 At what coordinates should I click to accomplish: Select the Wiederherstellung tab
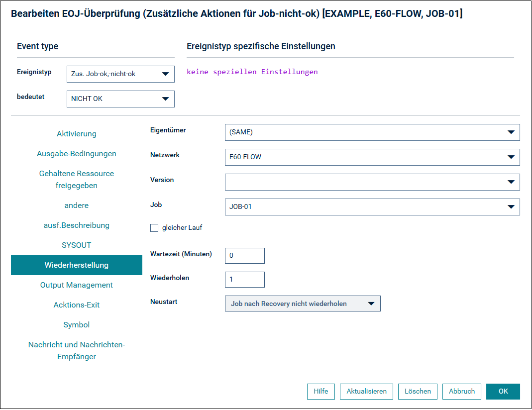click(77, 265)
